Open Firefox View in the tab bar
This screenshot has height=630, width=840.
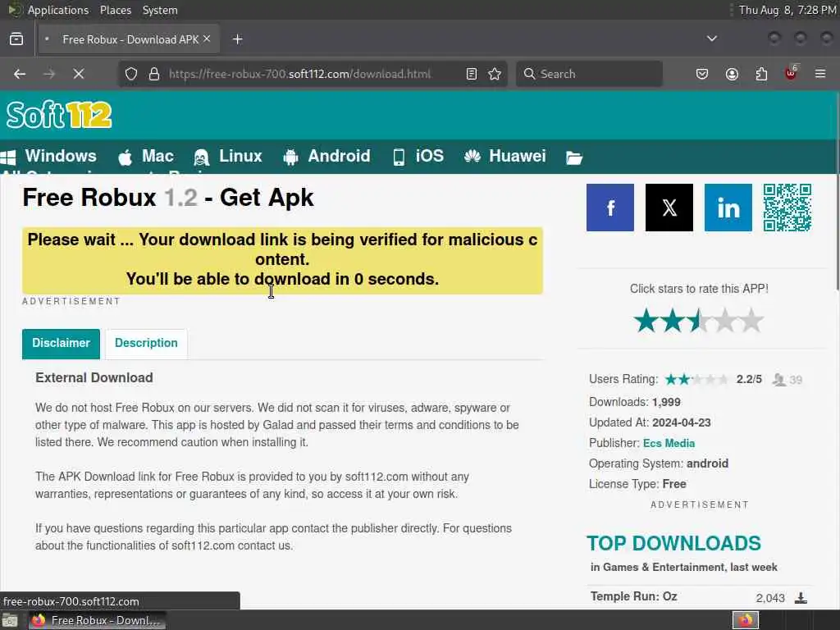point(16,39)
